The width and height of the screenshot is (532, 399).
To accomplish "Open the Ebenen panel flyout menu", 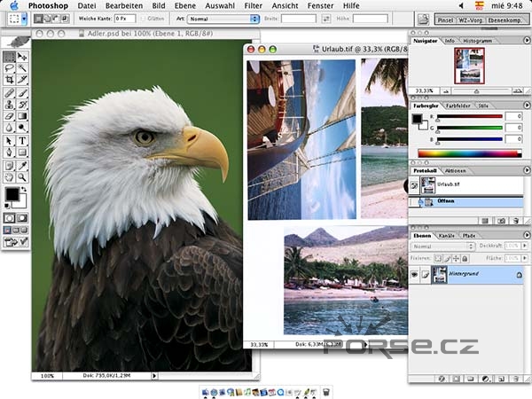I will coord(527,235).
